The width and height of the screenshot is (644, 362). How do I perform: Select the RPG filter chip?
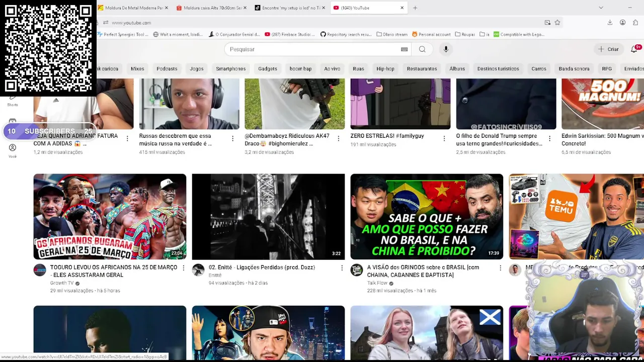pyautogui.click(x=607, y=69)
